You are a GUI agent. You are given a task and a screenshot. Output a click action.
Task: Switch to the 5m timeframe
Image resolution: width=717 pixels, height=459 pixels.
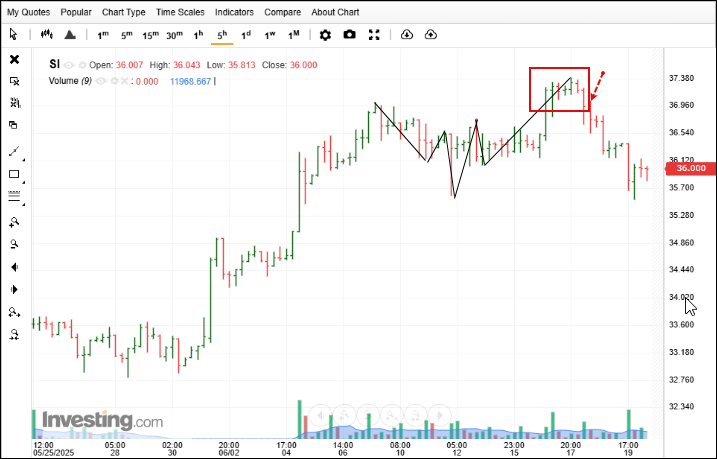click(127, 35)
